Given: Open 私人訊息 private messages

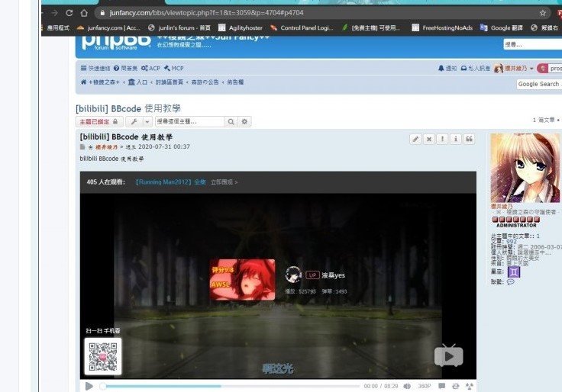Looking at the screenshot, I should [475, 68].
